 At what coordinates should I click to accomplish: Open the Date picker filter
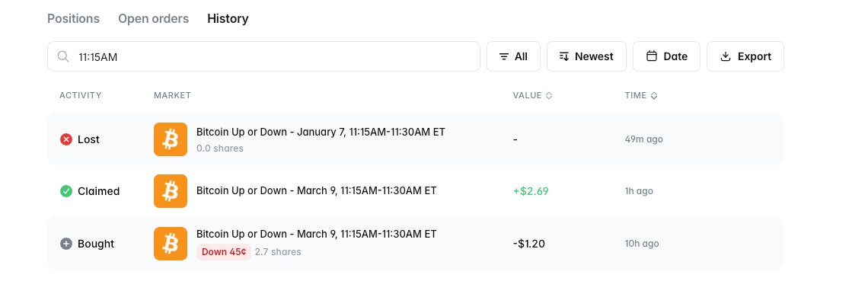coord(666,56)
